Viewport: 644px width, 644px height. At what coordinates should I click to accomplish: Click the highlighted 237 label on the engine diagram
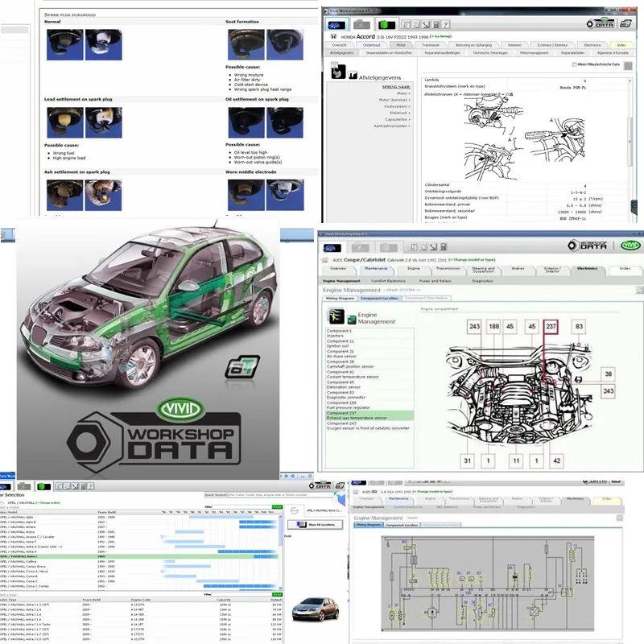551,327
